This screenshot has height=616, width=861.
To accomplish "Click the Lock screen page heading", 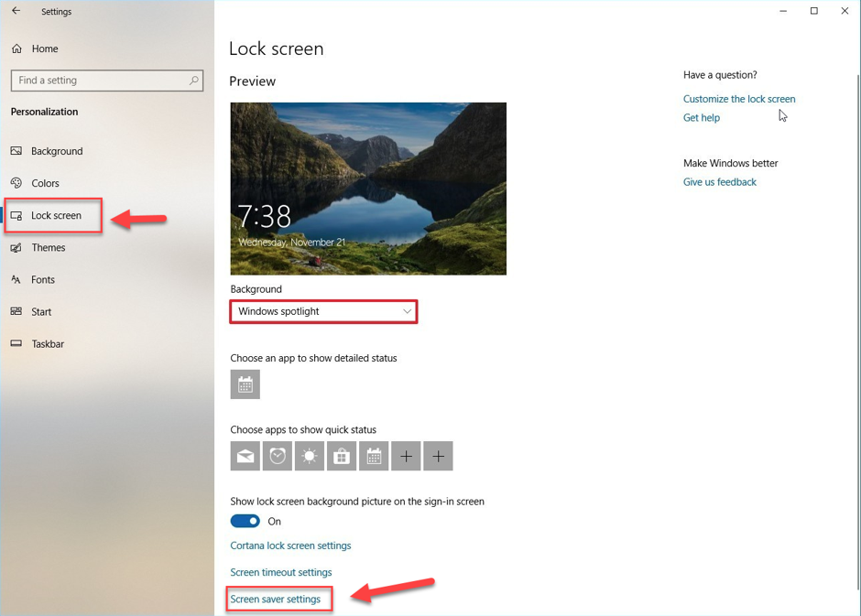I will [277, 49].
